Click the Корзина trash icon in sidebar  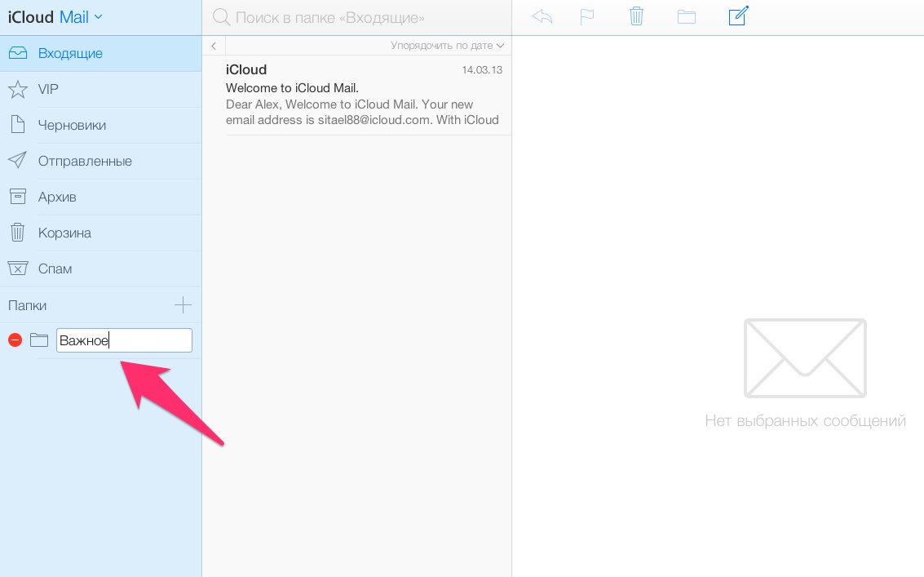(18, 233)
